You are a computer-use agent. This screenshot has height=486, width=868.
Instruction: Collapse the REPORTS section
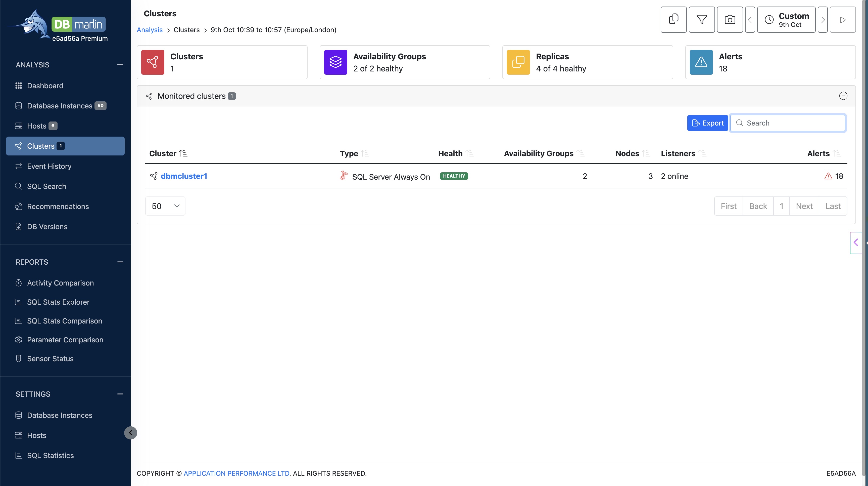coord(120,262)
